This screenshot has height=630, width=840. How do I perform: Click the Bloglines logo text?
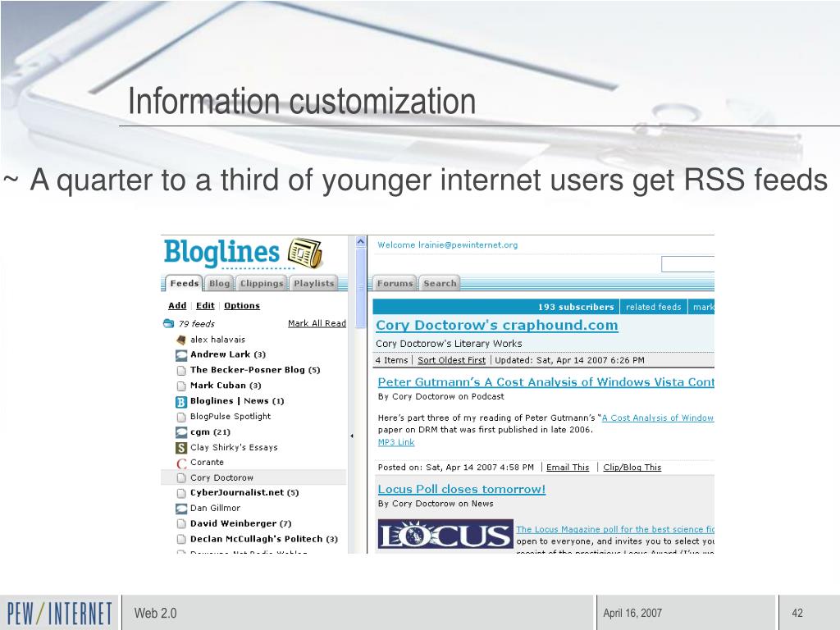click(221, 253)
